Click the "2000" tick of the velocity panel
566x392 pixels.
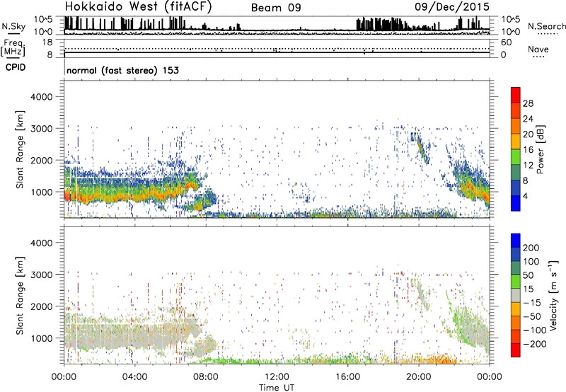(x=42, y=306)
